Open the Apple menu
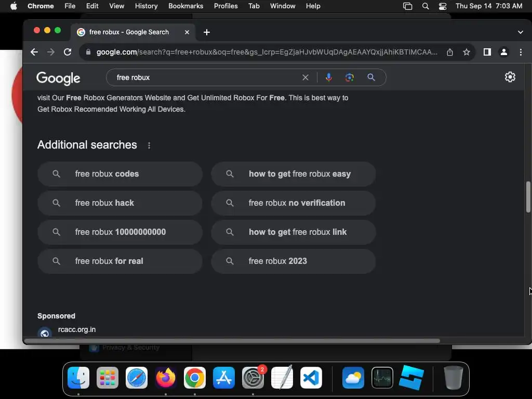This screenshot has width=532, height=399. pyautogui.click(x=14, y=6)
